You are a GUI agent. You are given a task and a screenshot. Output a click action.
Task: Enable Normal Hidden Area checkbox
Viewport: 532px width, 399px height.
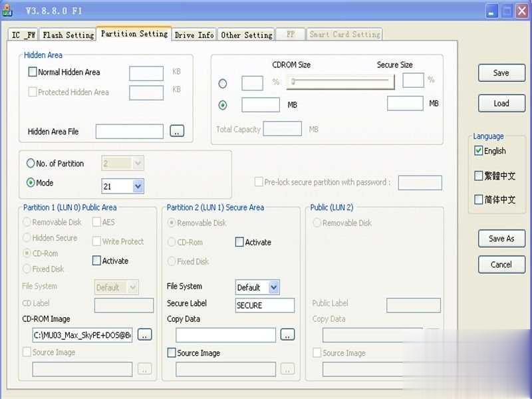coord(33,72)
